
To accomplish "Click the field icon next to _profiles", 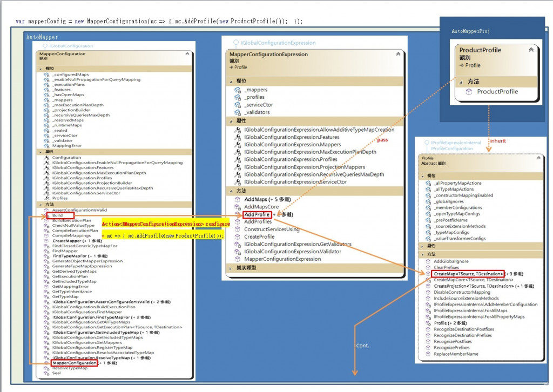I will coord(238,97).
